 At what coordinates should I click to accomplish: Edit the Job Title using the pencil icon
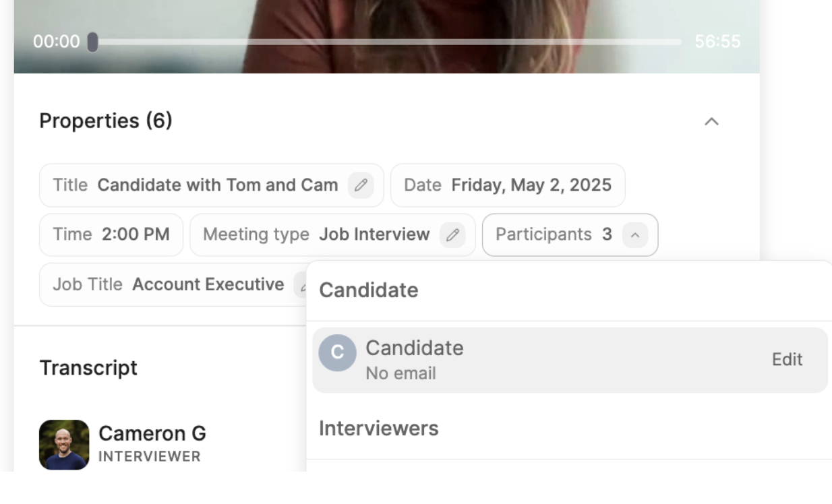click(x=303, y=284)
